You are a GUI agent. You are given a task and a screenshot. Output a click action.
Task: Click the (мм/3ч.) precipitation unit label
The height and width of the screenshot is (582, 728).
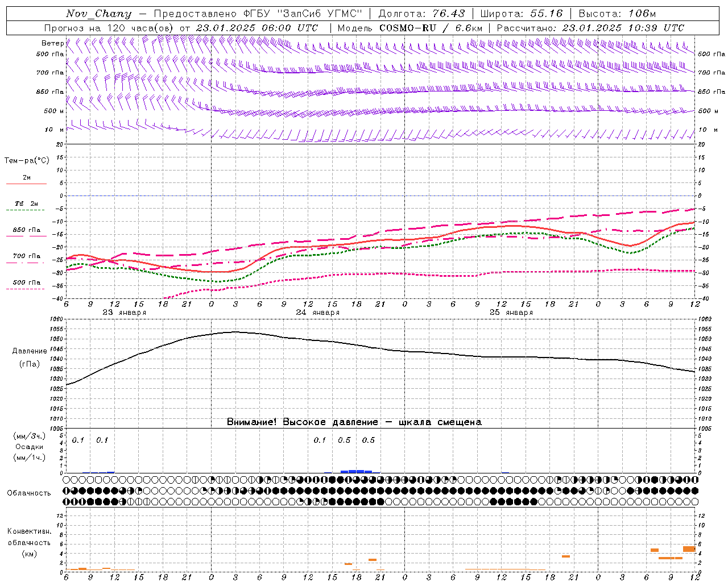coord(30,436)
